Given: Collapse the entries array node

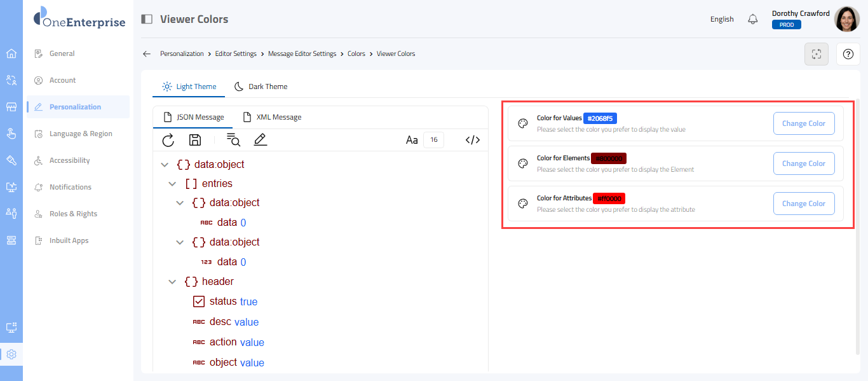Looking at the screenshot, I should tap(172, 184).
